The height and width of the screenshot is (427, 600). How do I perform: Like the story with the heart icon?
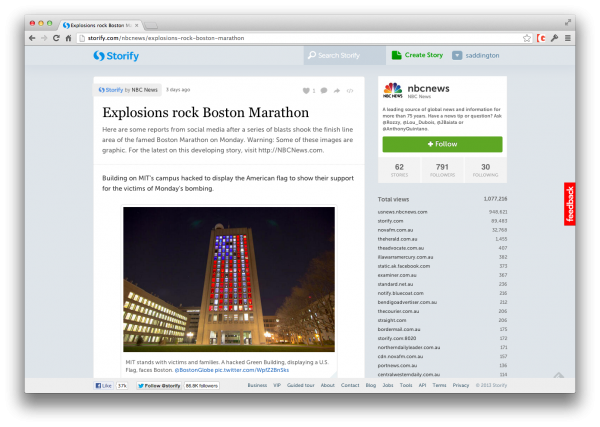305,90
